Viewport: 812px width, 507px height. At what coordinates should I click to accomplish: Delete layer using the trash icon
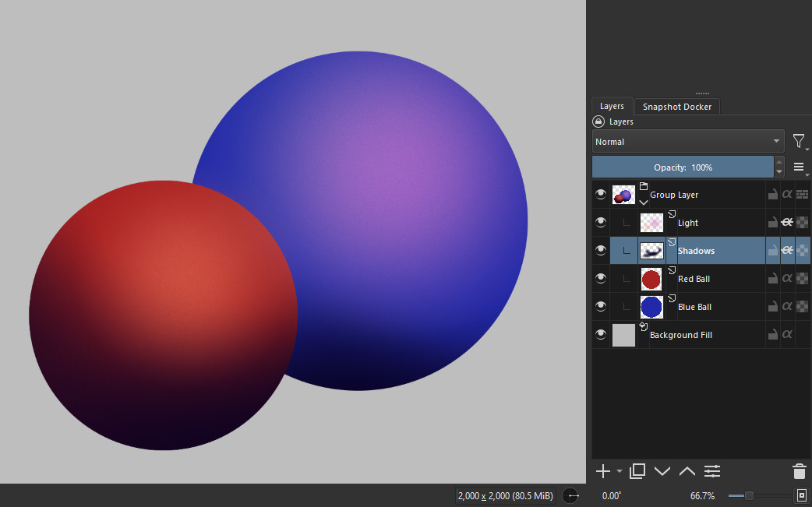[x=799, y=471]
